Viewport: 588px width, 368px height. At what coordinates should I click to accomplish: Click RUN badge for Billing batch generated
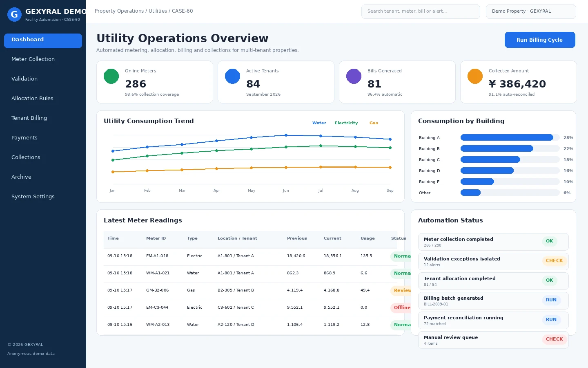point(551,300)
